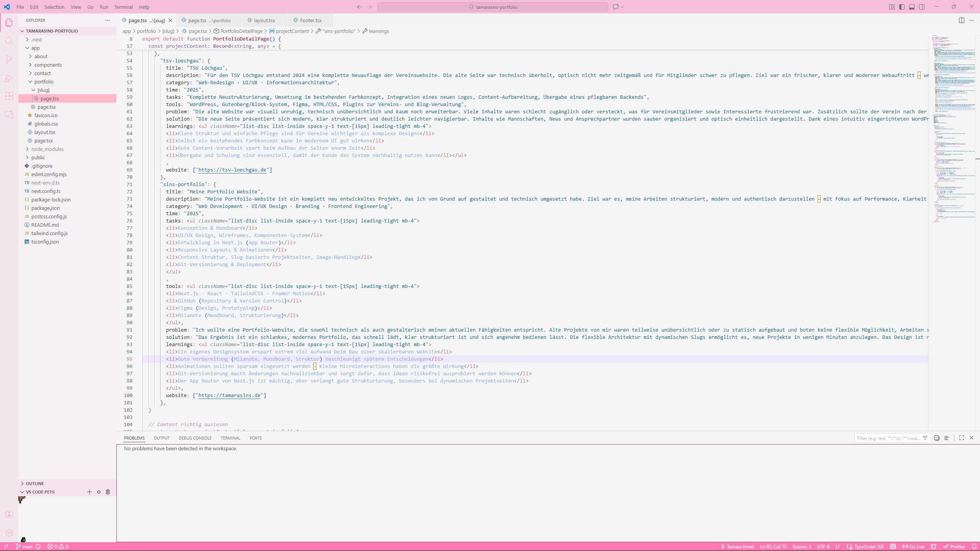Click Go Live in status bar
Image resolution: width=980 pixels, height=551 pixels.
(913, 546)
